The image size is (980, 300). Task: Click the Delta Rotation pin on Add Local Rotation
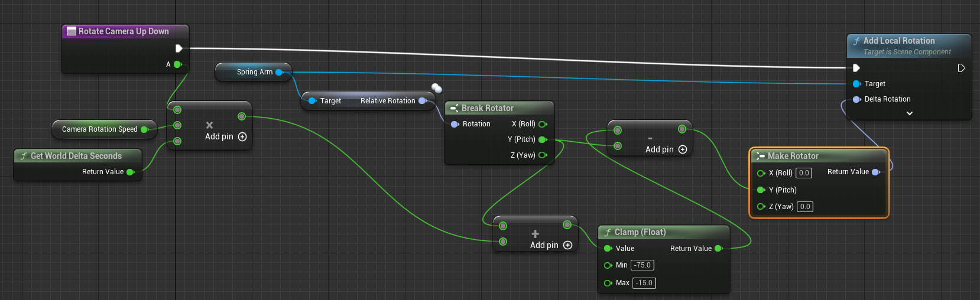(x=856, y=99)
